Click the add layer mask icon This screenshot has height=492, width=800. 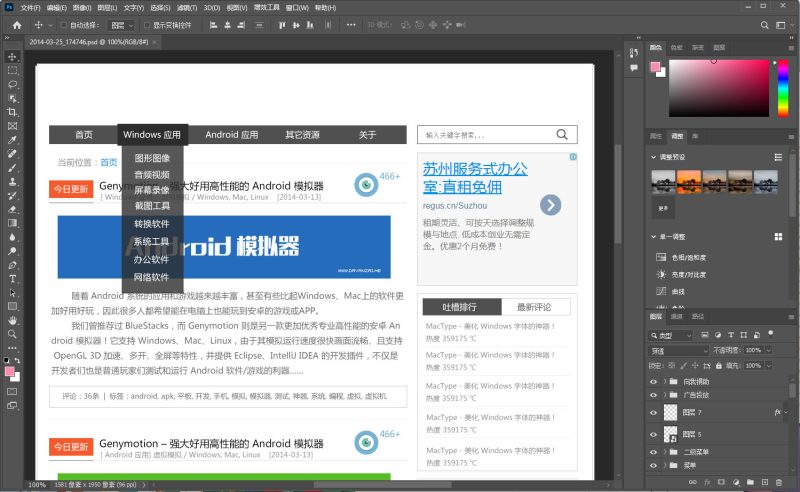tap(721, 482)
